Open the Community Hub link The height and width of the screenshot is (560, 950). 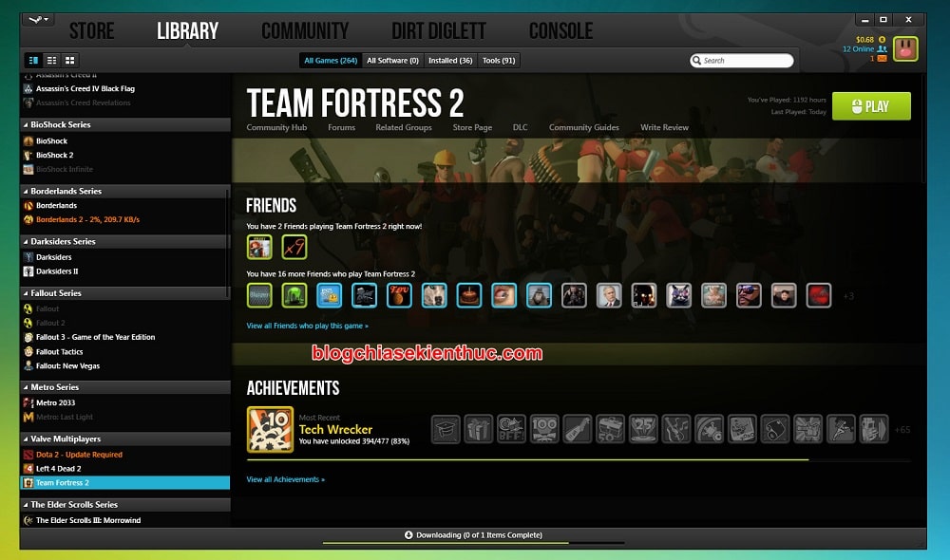point(276,127)
